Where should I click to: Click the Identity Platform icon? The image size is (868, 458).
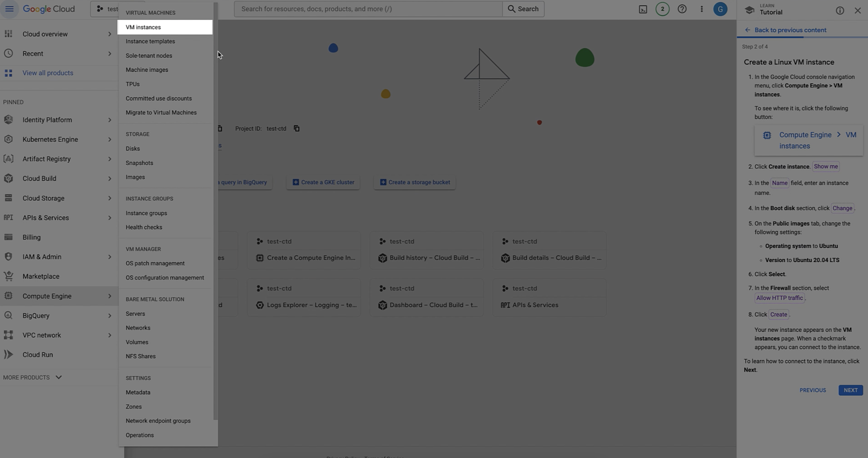(x=8, y=120)
